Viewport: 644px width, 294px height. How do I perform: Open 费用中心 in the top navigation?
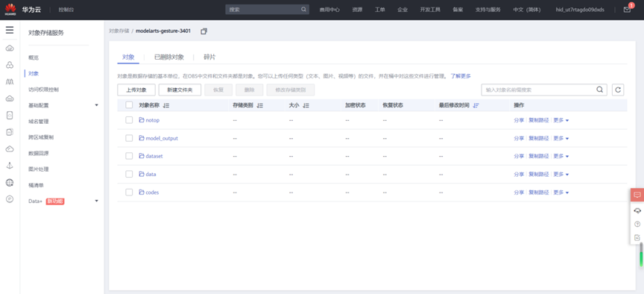329,10
